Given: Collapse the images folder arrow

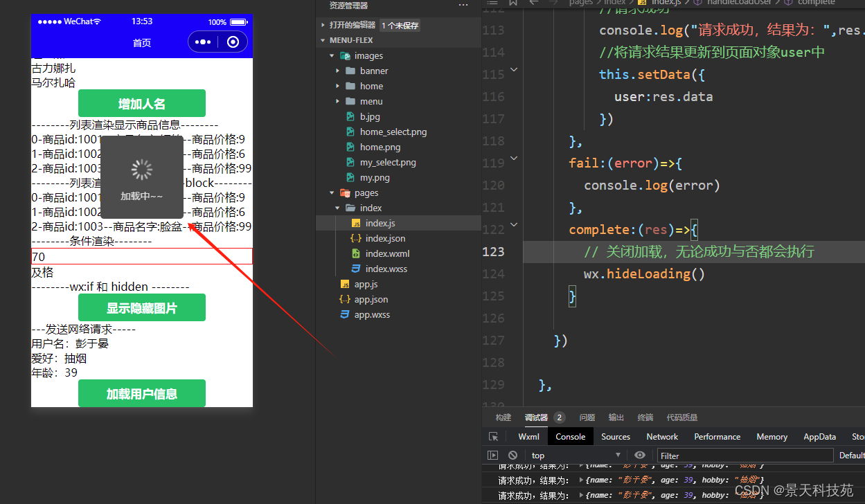Looking at the screenshot, I should (332, 55).
